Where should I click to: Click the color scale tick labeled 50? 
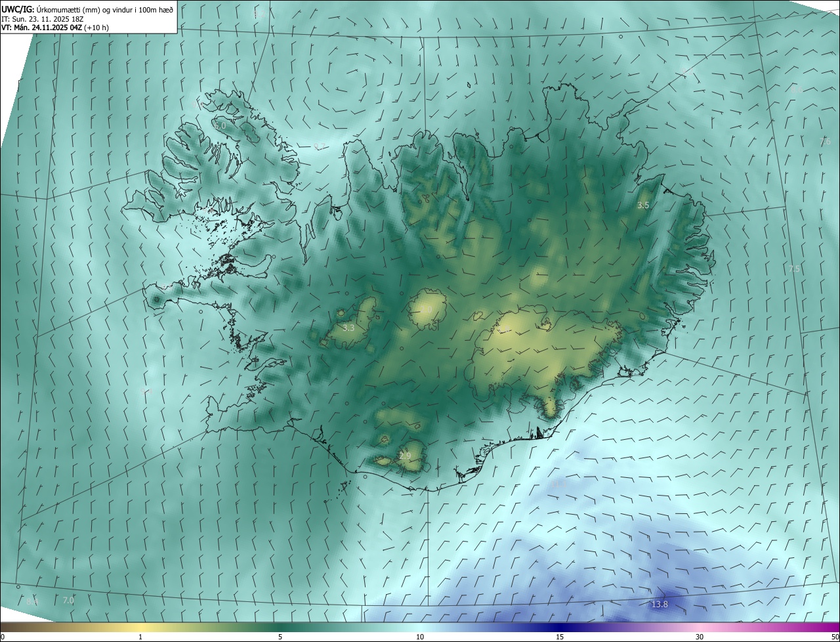(835, 637)
